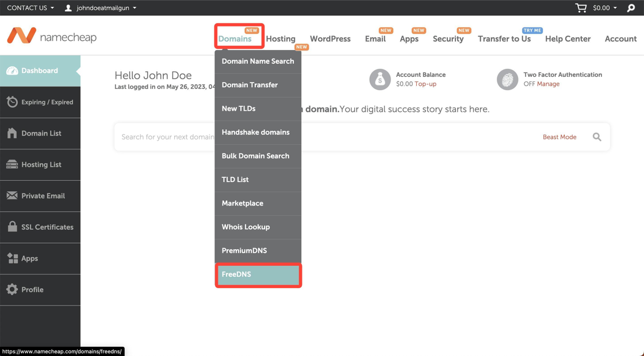Open the shopping cart icon
Screen dimensions: 644x356
(x=581, y=8)
